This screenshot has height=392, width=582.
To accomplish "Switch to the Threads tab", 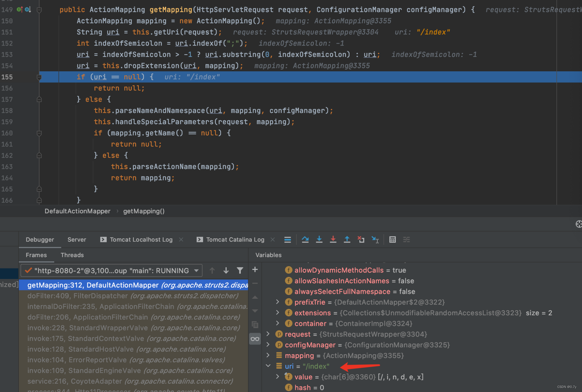I will pyautogui.click(x=72, y=255).
